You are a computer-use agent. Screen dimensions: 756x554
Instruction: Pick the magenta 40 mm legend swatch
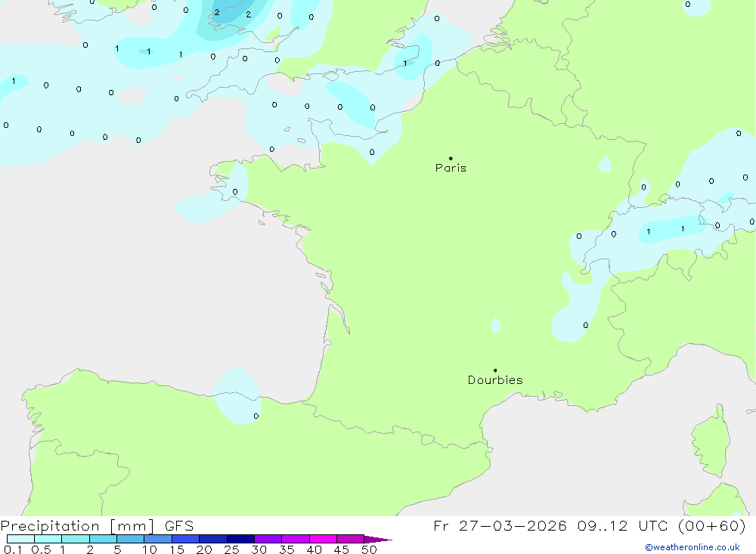click(x=323, y=539)
